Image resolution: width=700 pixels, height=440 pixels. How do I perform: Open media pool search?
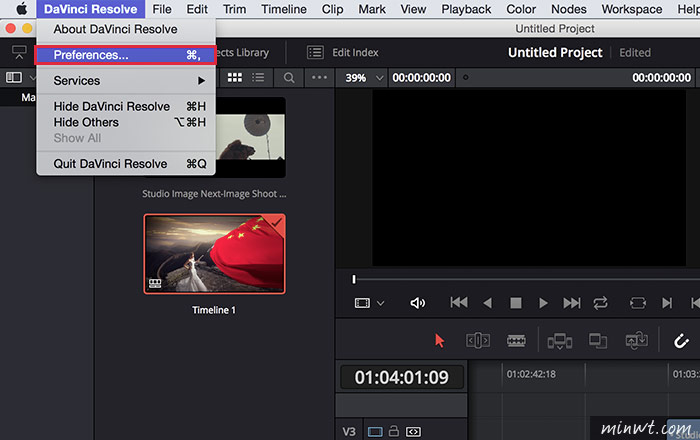coord(289,78)
